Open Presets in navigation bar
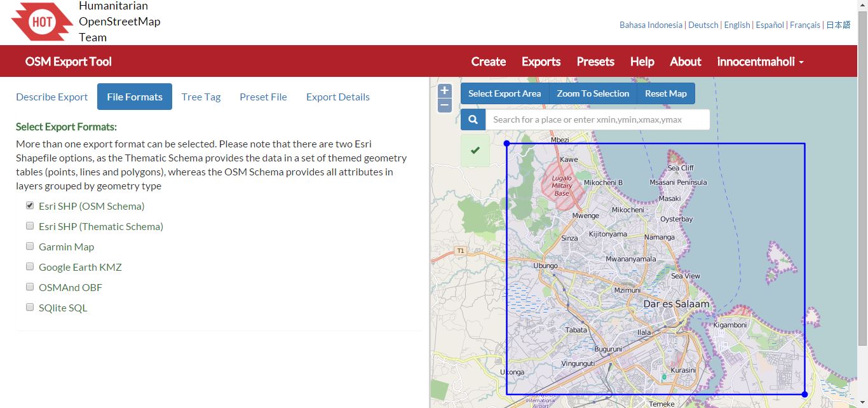 595,62
